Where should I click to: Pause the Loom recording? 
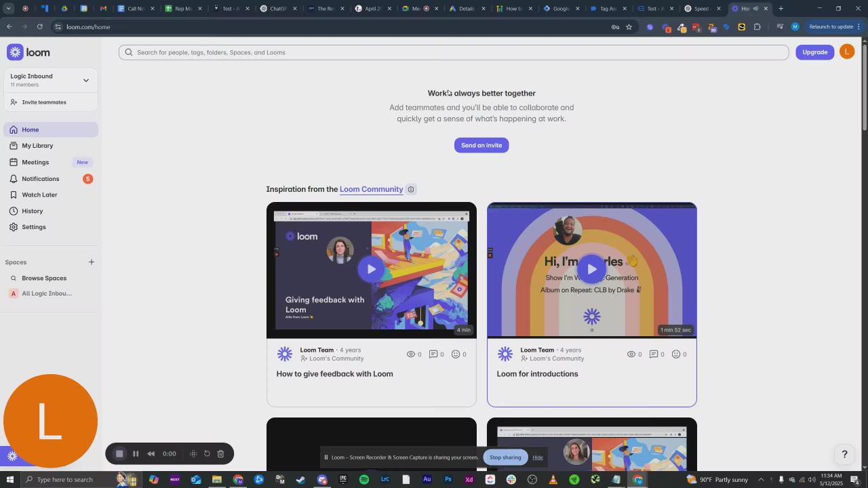pyautogui.click(x=136, y=454)
